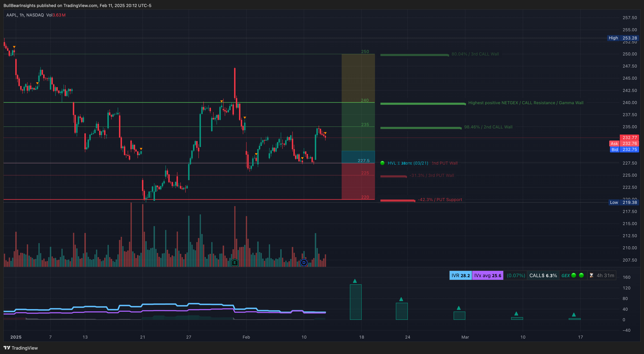The width and height of the screenshot is (644, 354).
Task: Click the hourglass icon beside 4h 31m
Action: (x=591, y=275)
